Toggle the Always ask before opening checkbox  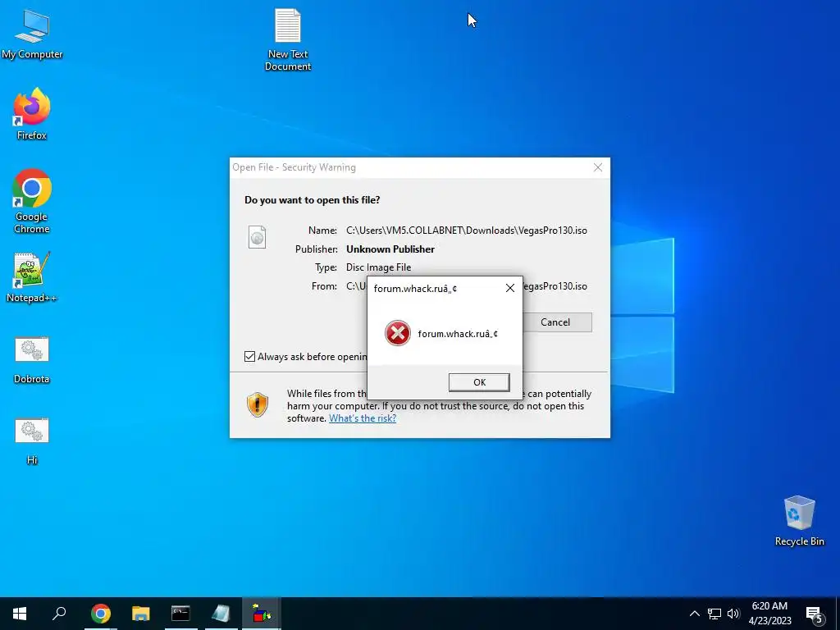(x=249, y=356)
